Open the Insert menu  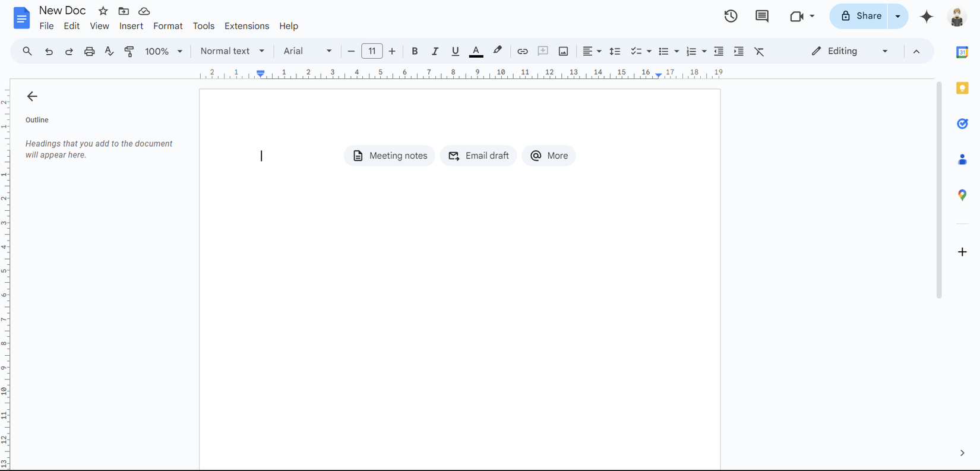(131, 26)
